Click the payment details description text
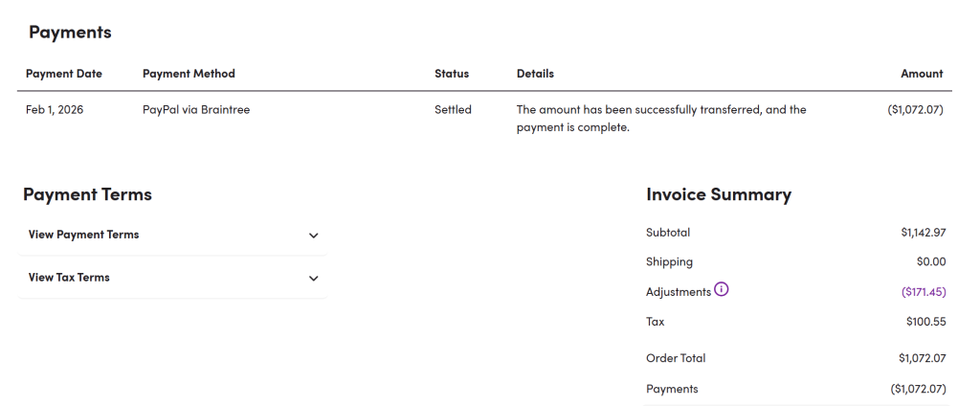The width and height of the screenshot is (980, 406). [660, 119]
